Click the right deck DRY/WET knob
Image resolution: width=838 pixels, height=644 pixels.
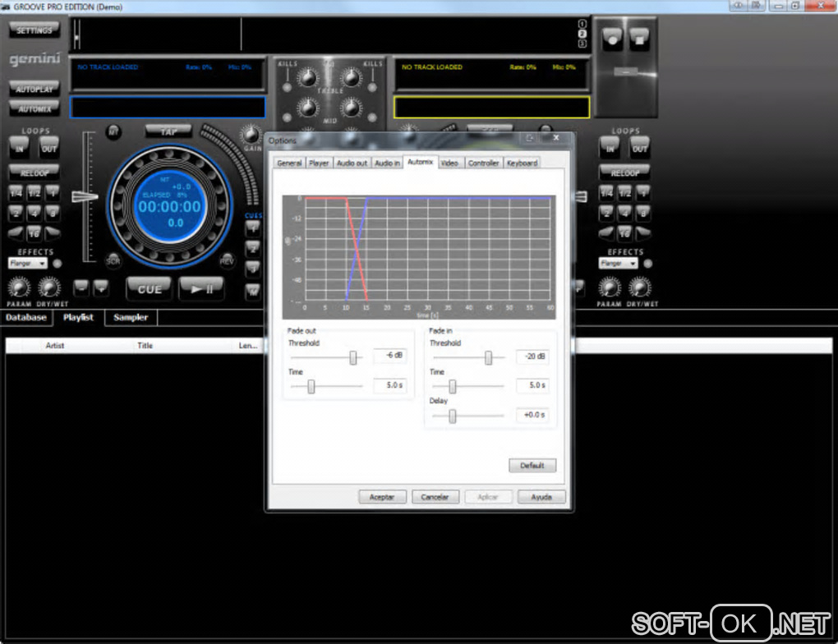pyautogui.click(x=640, y=287)
